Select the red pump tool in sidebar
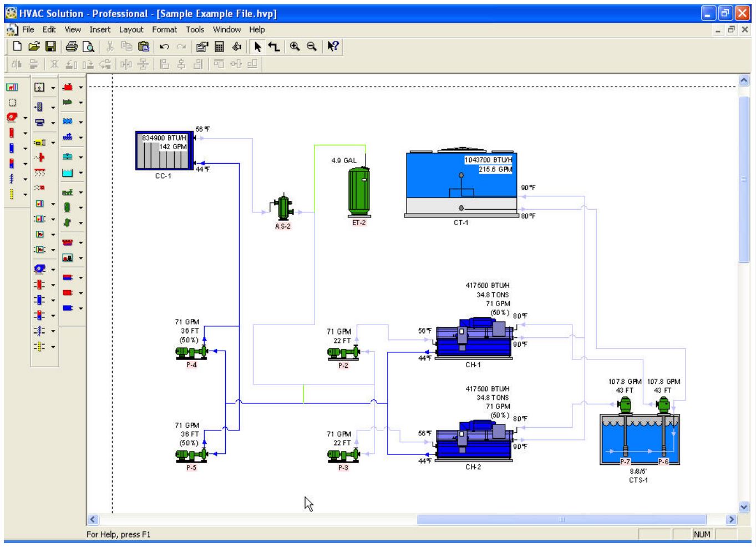756x547 pixels. coord(11,117)
